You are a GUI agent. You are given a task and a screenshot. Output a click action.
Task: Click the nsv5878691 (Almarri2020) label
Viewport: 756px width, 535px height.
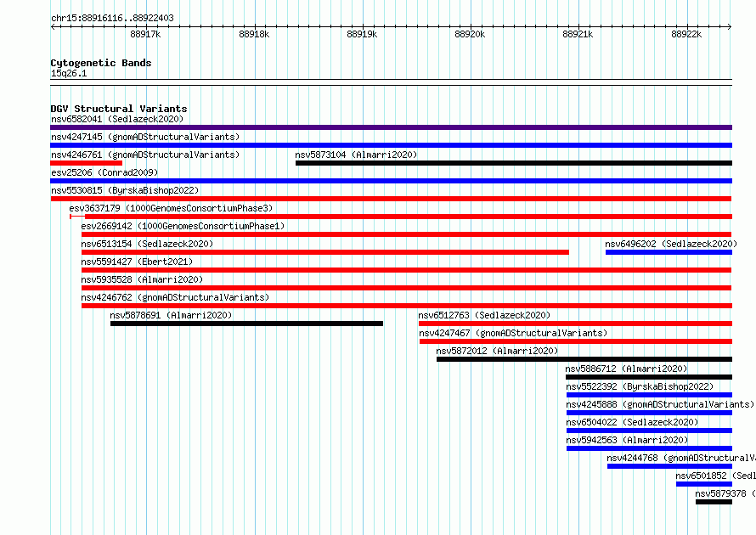pyautogui.click(x=171, y=315)
